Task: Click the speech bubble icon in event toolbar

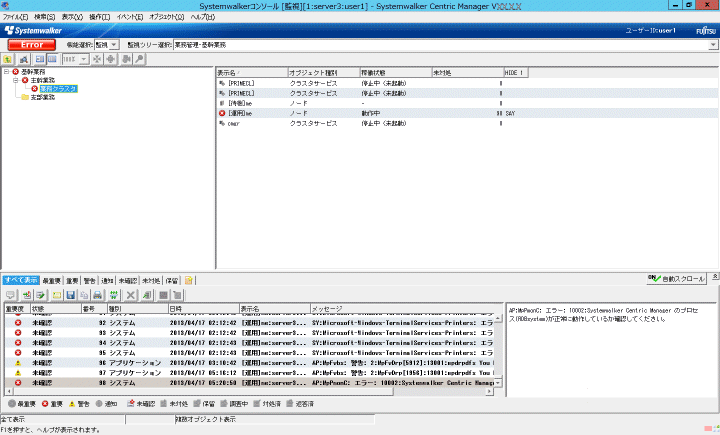Action: pos(11,296)
